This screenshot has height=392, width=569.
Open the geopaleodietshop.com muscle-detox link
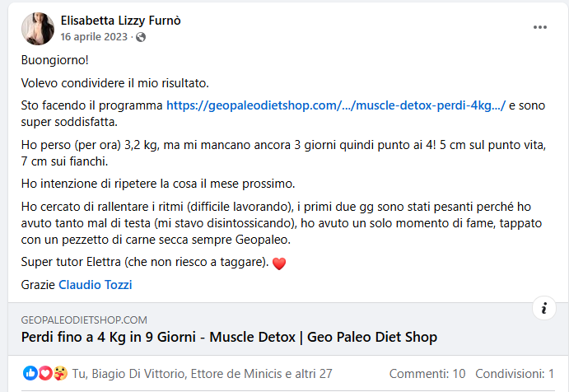(336, 105)
